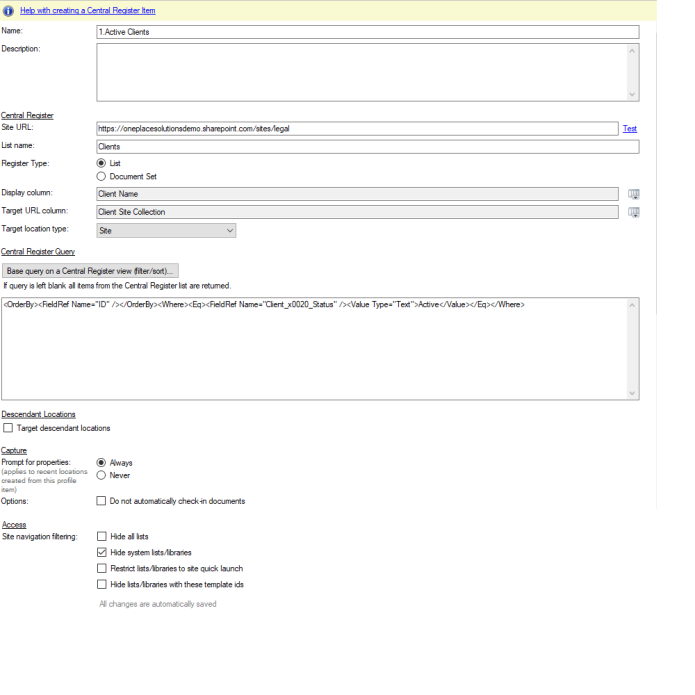The width and height of the screenshot is (695, 695).
Task: Click the Test link for Site URL
Action: coord(629,129)
